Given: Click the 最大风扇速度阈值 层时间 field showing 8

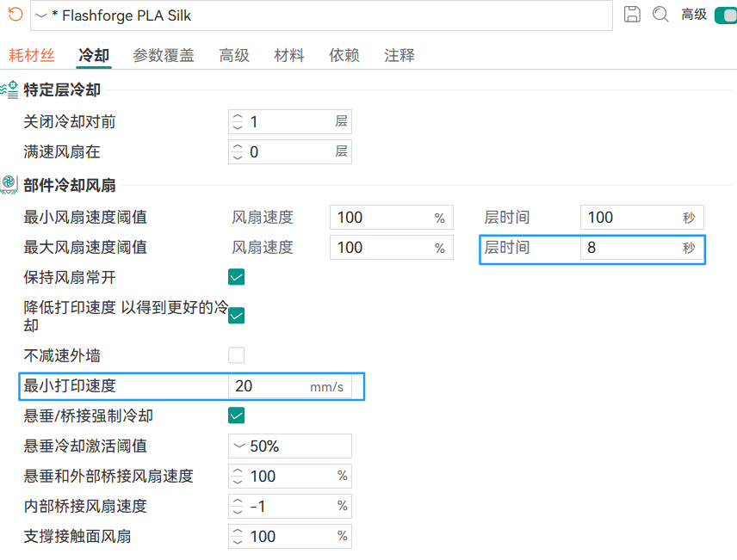Looking at the screenshot, I should tap(641, 248).
